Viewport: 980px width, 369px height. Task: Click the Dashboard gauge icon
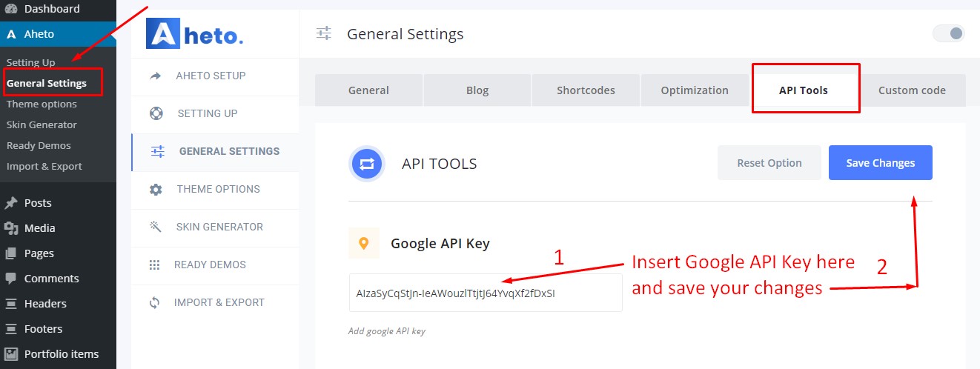point(11,9)
